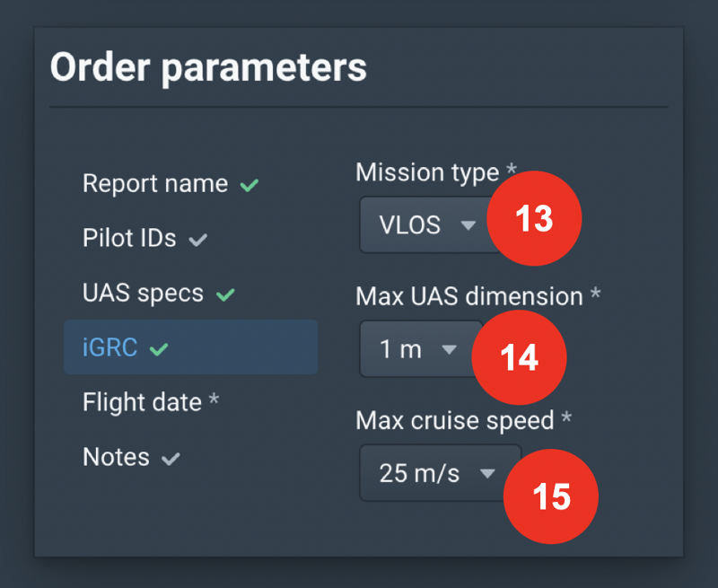
Task: Click the green checkmark beside iGRC
Action: coord(159,348)
